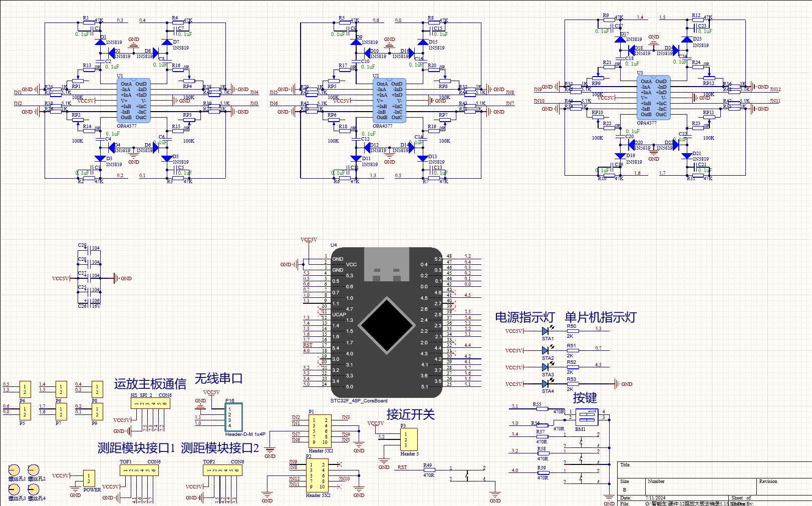Select the STA1 LED symbol
The width and height of the screenshot is (812, 506).
pyautogui.click(x=546, y=331)
